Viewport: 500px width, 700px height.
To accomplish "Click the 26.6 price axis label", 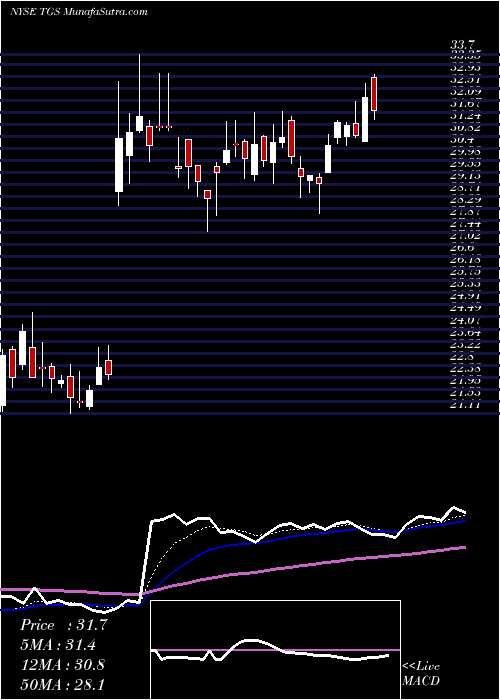I will [x=462, y=249].
